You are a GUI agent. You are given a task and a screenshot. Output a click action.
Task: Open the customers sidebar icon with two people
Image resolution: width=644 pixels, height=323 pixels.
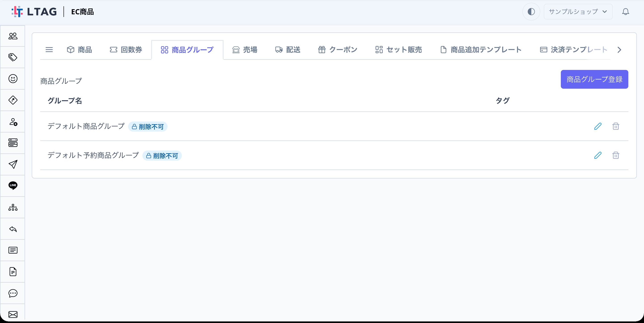(13, 36)
